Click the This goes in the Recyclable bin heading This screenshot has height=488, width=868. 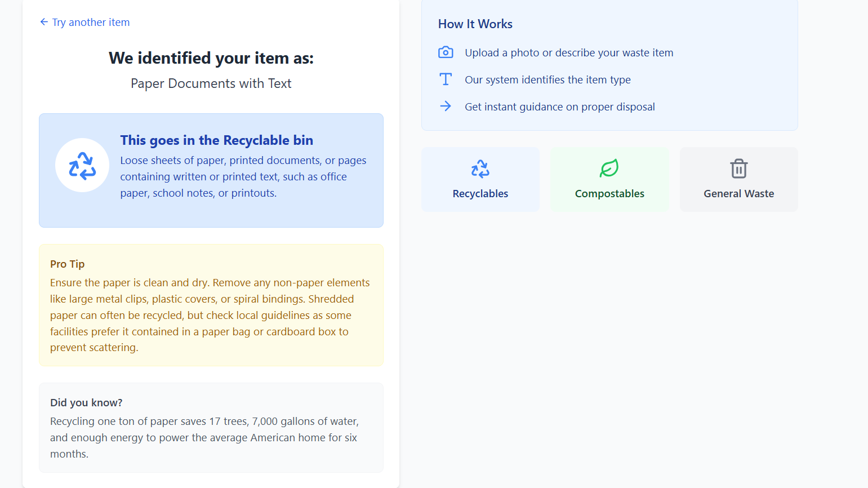[216, 140]
